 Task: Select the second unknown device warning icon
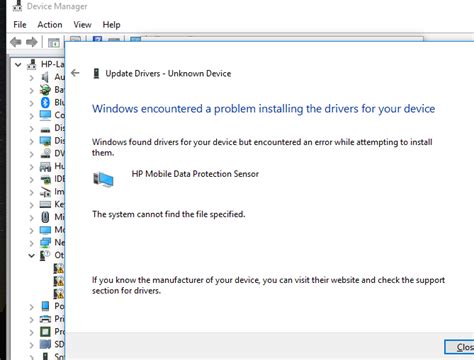click(x=59, y=281)
